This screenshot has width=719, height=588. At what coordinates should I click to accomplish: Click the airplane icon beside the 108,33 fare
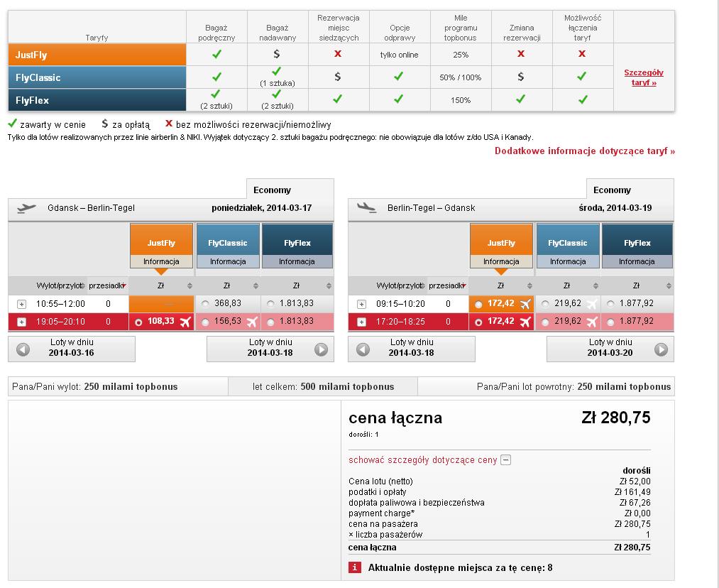pyautogui.click(x=185, y=322)
